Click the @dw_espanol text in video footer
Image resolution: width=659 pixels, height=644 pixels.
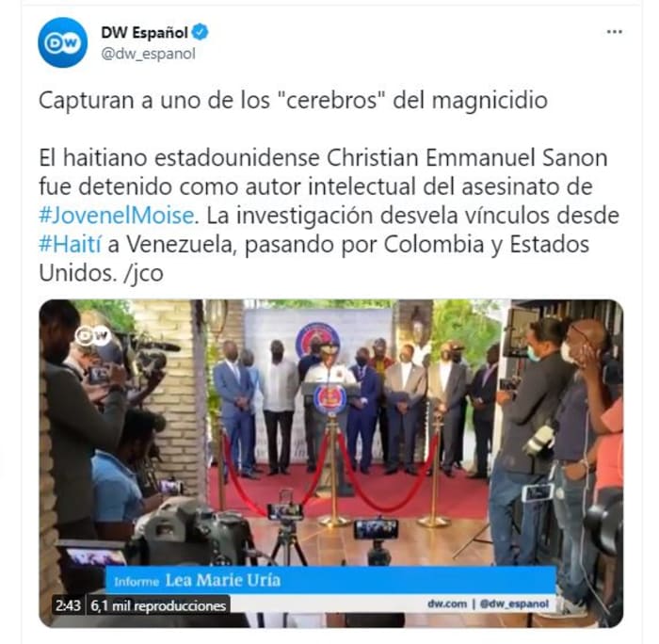click(514, 604)
